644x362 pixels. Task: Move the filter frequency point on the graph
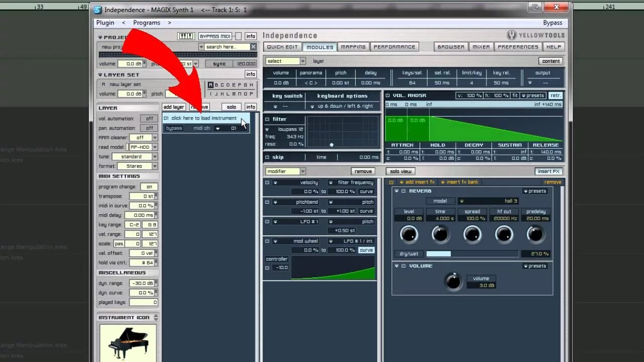332,145
